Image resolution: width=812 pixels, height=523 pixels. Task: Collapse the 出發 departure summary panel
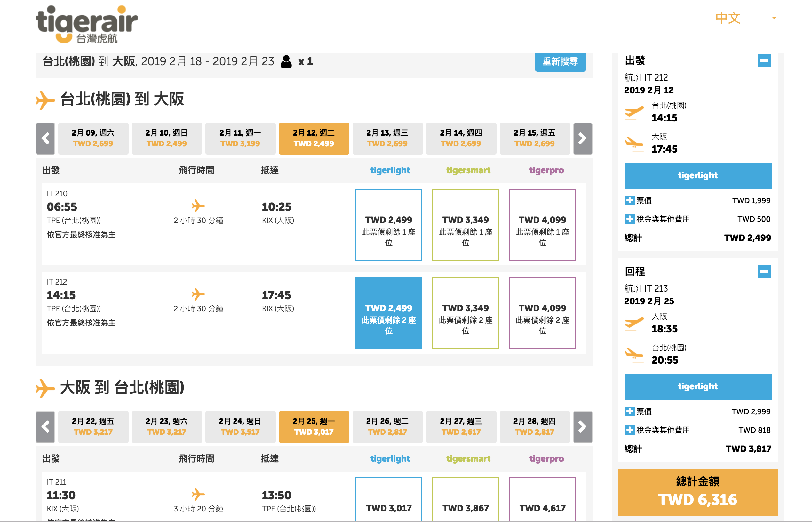[764, 61]
